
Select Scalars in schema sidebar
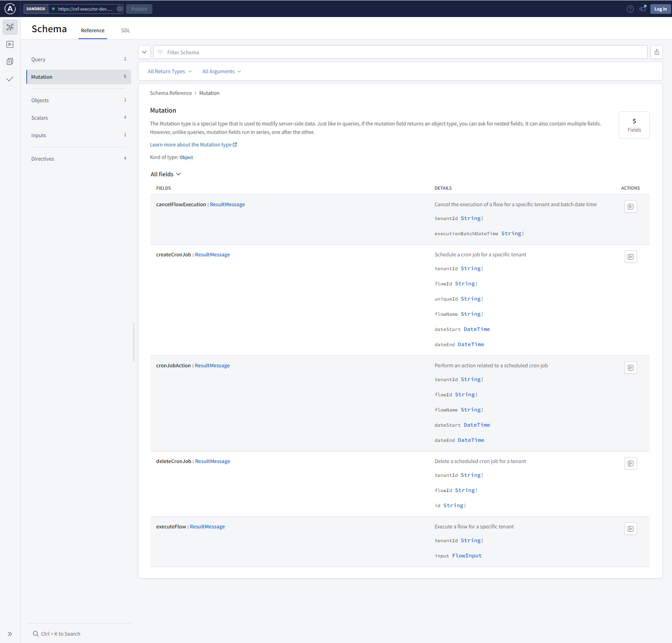[x=79, y=118]
